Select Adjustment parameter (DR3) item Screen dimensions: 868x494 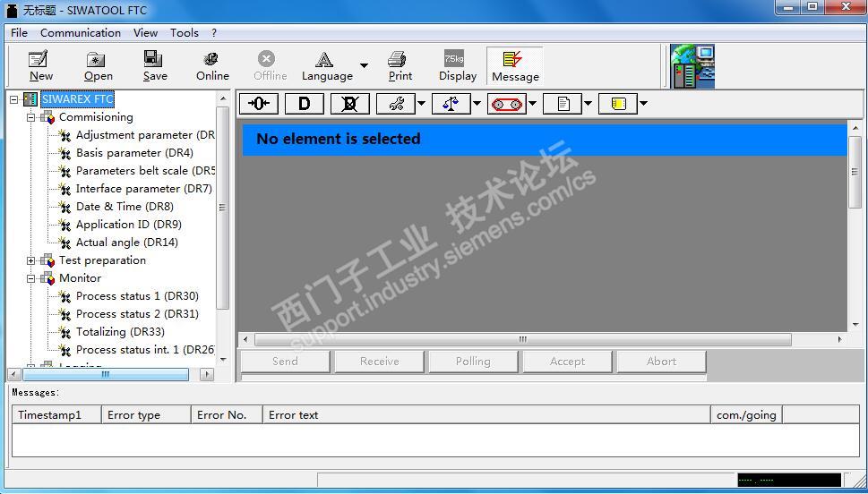pyautogui.click(x=145, y=135)
